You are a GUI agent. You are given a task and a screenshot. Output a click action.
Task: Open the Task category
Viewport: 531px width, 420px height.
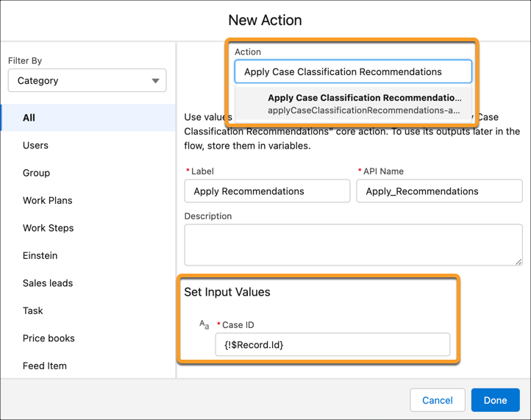click(33, 311)
